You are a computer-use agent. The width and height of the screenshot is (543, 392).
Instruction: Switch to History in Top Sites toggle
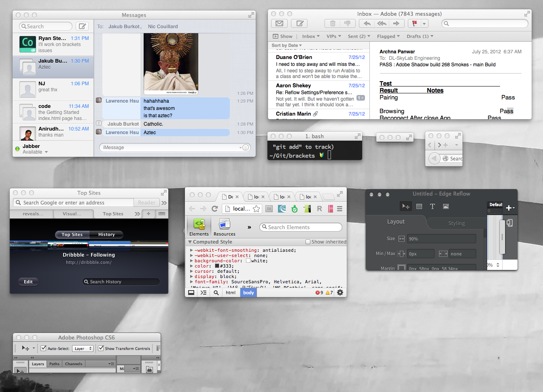tap(106, 234)
